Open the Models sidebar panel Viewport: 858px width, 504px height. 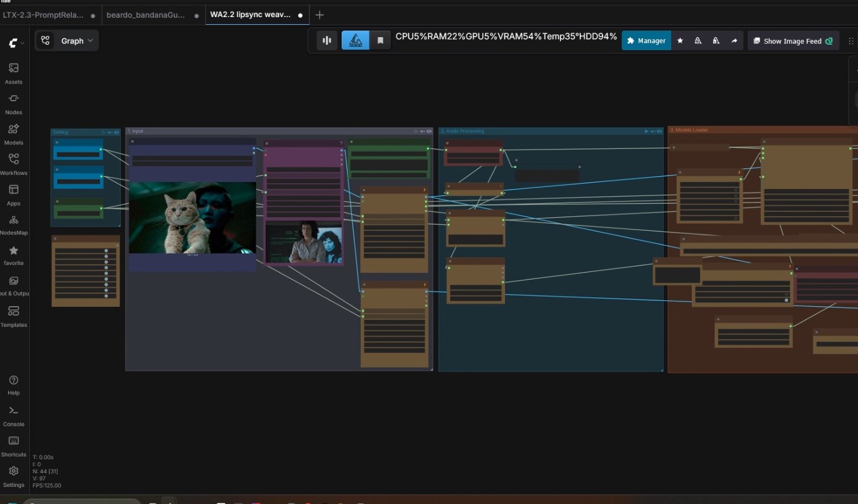tap(14, 134)
